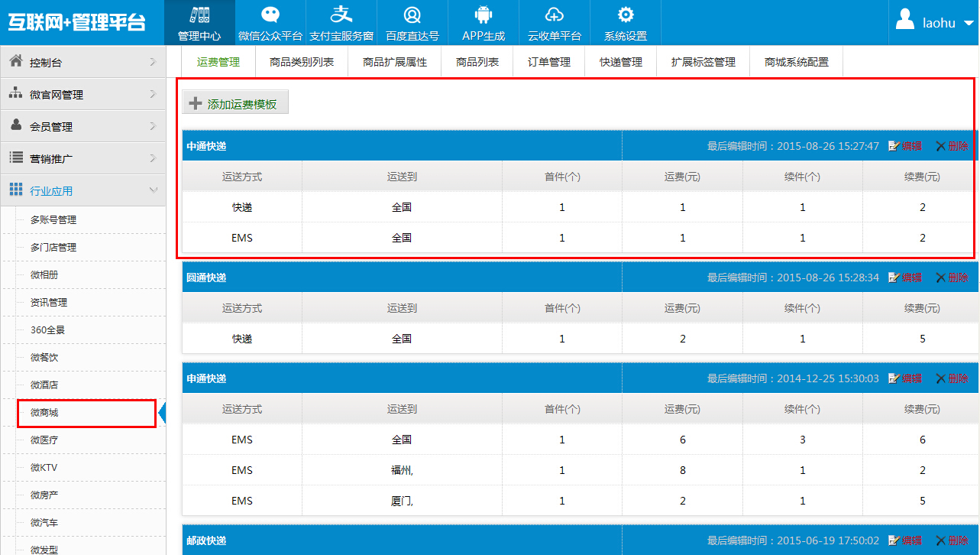Screen dimensions: 980x555
Task: Click the 行业应用 grid icon
Action: pos(15,190)
